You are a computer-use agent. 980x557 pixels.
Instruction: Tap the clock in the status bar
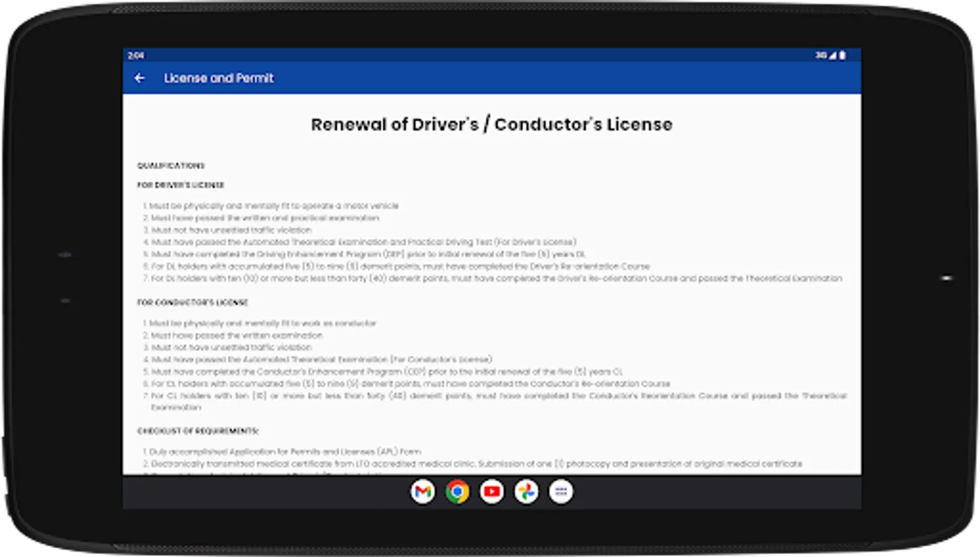136,56
